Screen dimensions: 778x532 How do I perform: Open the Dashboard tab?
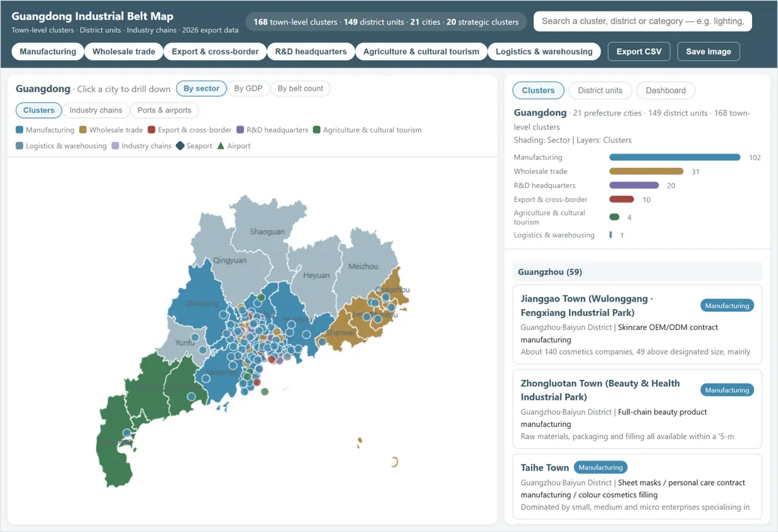coord(665,90)
